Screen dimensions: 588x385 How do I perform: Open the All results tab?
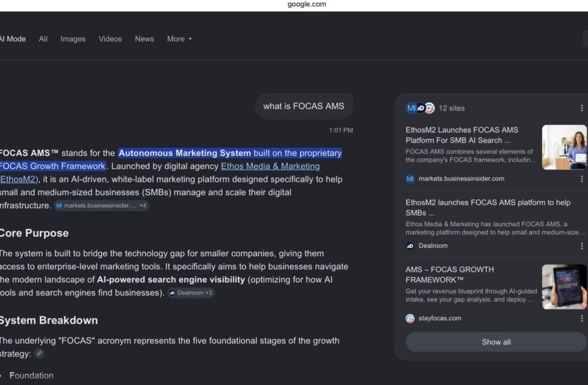[43, 39]
